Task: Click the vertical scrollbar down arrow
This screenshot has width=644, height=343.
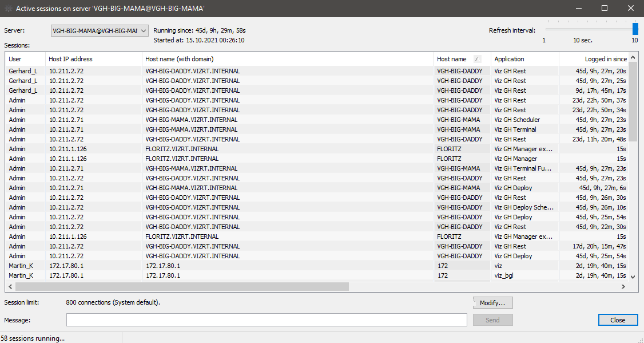Action: coord(633,277)
